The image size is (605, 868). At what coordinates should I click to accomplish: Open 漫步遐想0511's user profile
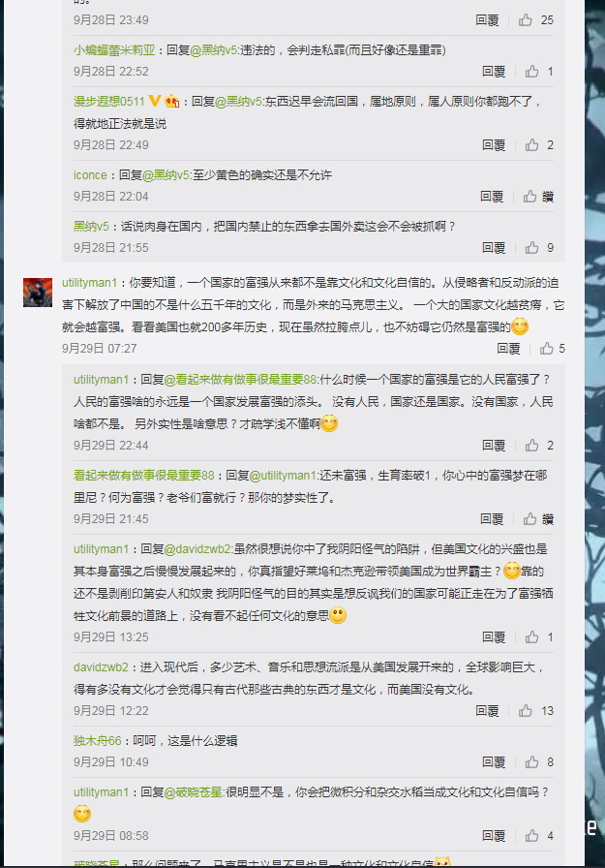tap(109, 102)
